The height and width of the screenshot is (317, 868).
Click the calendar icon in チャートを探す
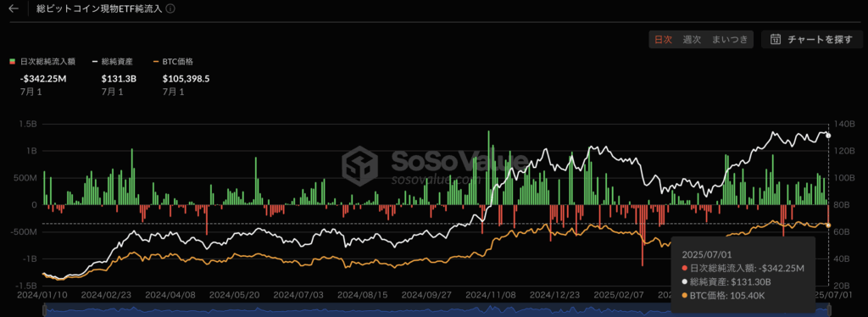tap(776, 39)
